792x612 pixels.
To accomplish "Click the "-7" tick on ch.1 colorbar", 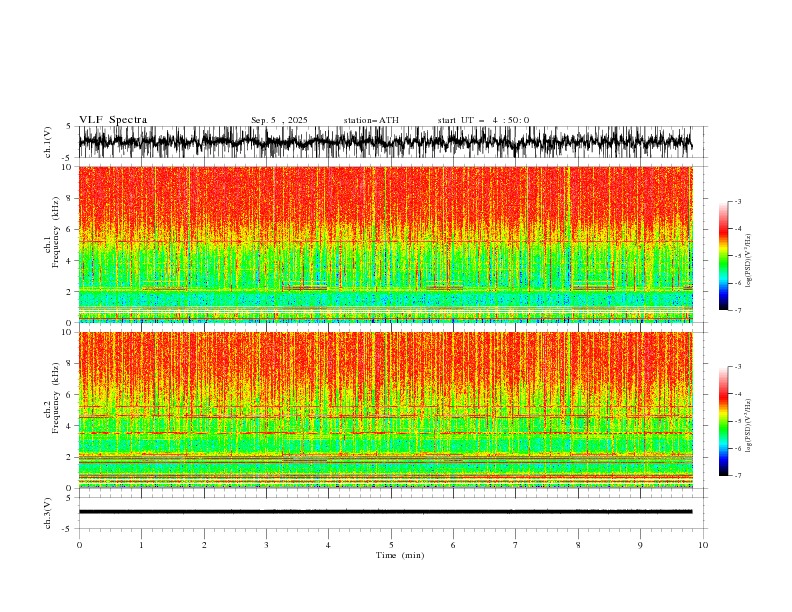I will 737,310.
